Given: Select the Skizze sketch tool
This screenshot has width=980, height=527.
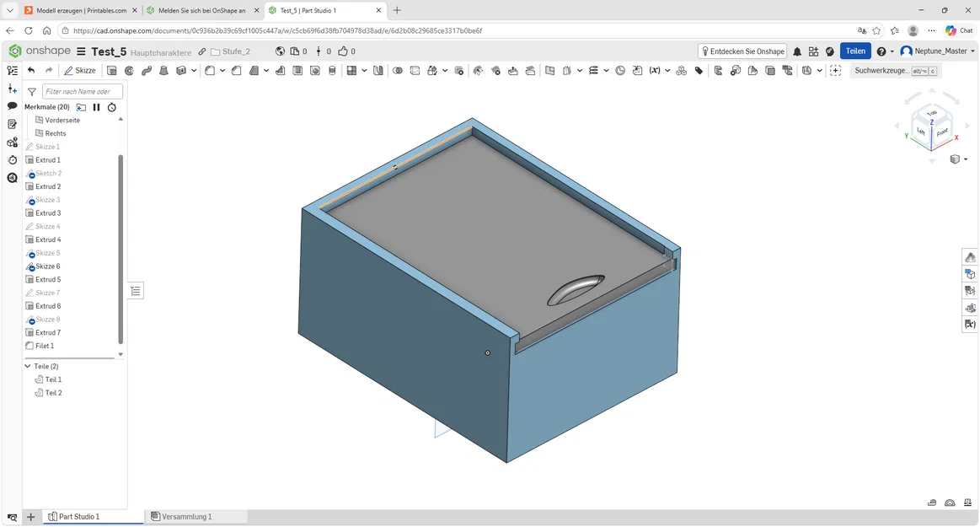Looking at the screenshot, I should (80, 71).
